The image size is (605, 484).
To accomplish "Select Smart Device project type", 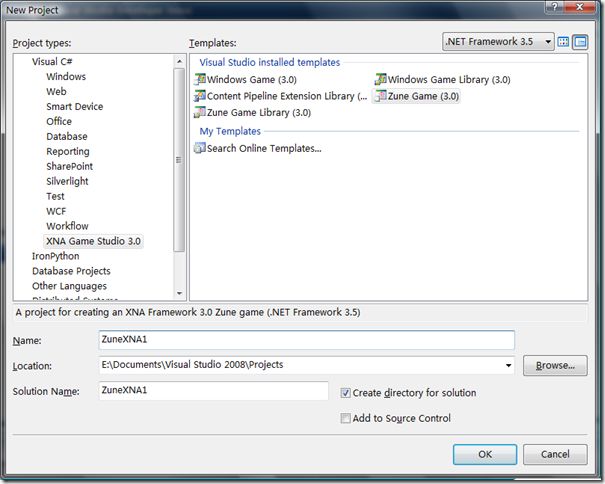I will [x=74, y=107].
